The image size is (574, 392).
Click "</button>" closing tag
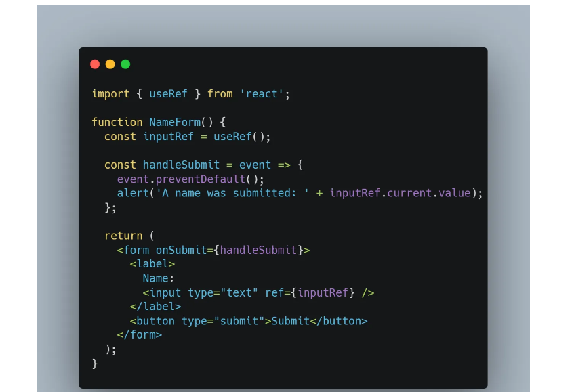click(x=339, y=321)
